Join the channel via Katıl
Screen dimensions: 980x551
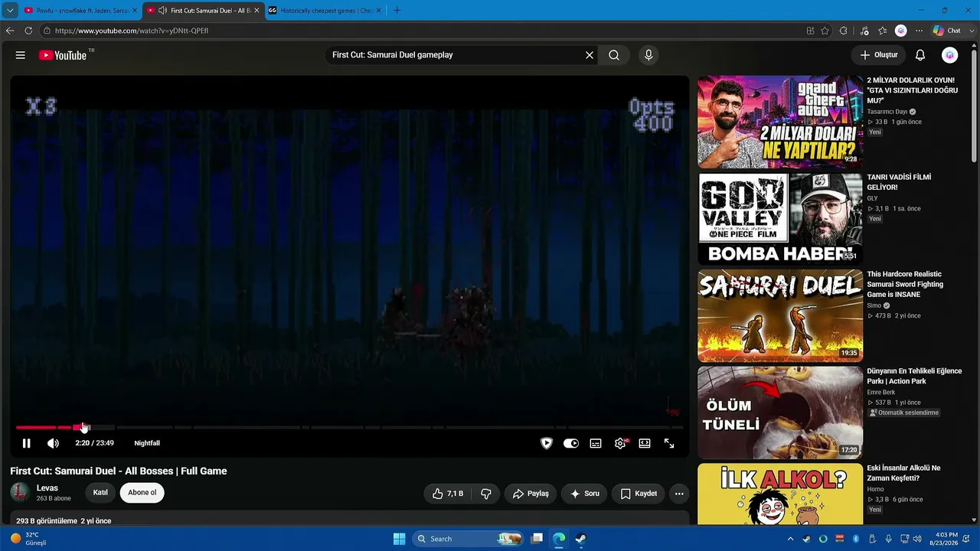coord(100,493)
